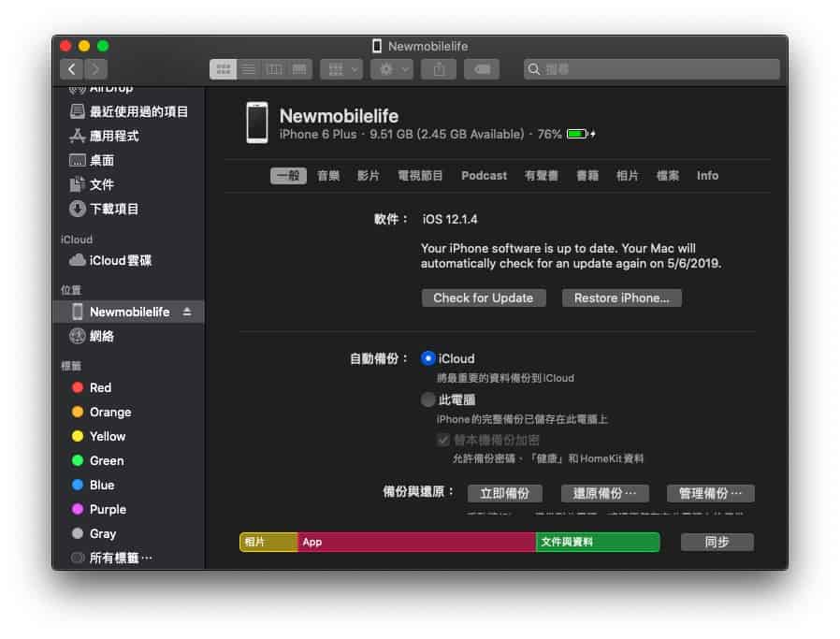The width and height of the screenshot is (840, 639).
Task: Open Desktop folder in sidebar
Action: pos(92,160)
